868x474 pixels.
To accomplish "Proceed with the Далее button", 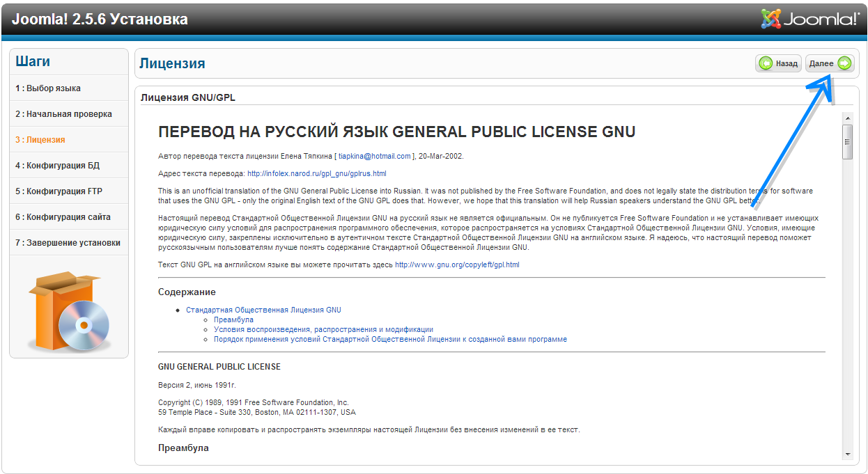I will [x=829, y=63].
